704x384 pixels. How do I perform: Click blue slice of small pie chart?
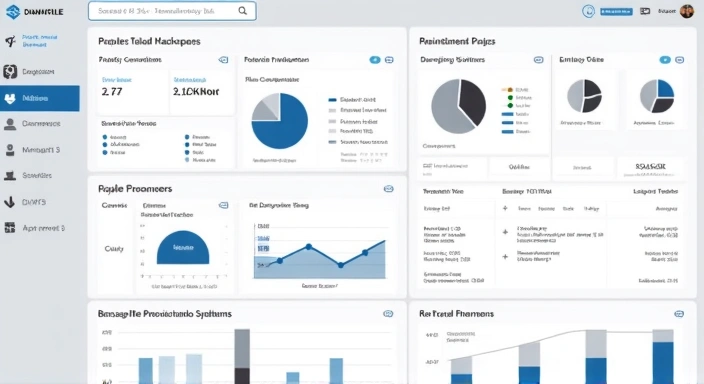point(666,88)
